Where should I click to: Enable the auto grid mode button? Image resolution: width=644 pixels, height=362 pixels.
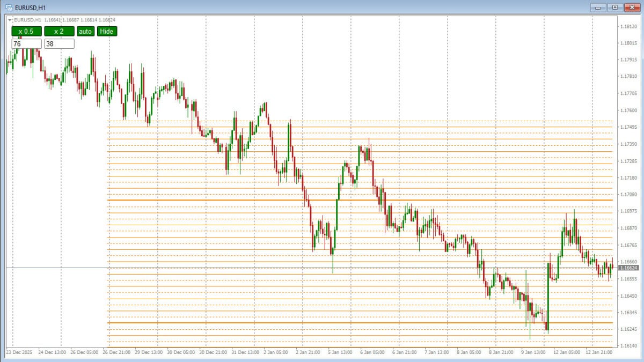[85, 32]
